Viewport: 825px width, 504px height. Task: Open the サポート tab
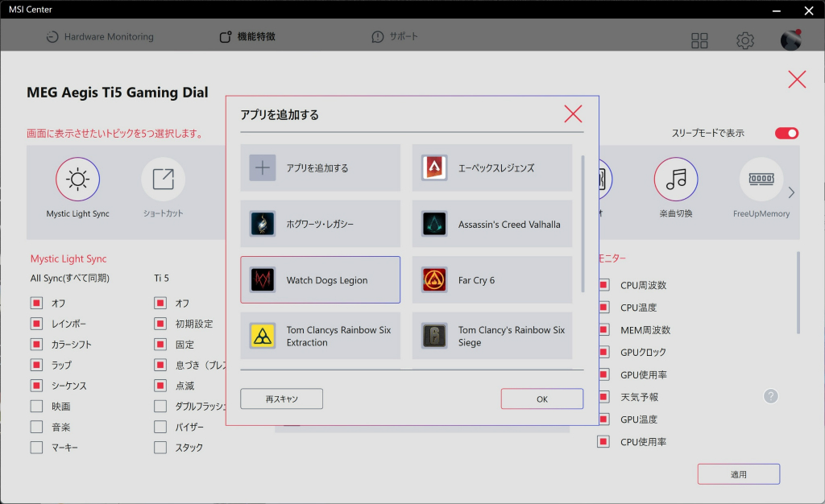coord(395,37)
